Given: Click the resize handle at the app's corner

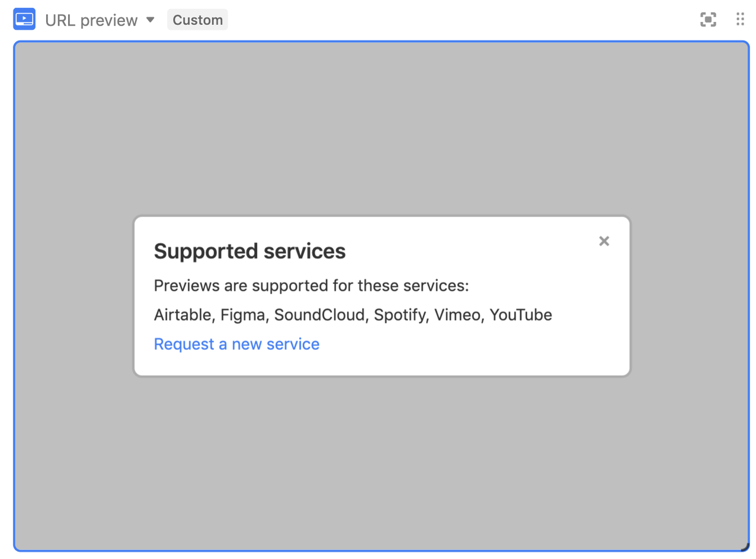Looking at the screenshot, I should coord(745,547).
